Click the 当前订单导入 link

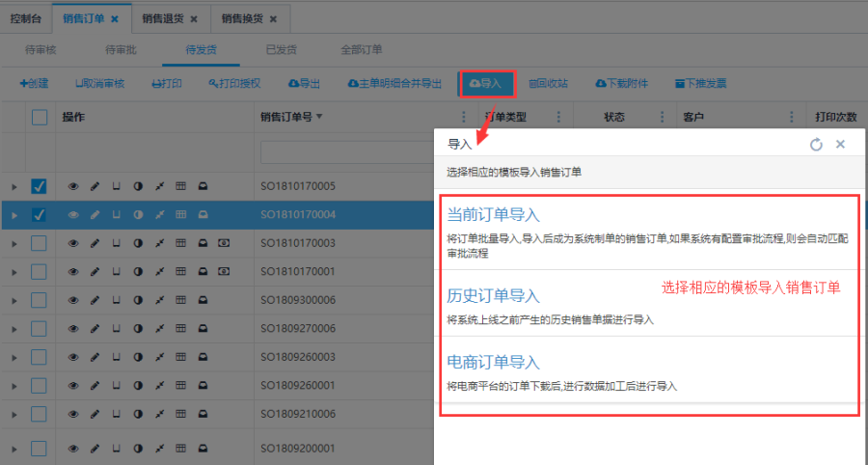(492, 213)
